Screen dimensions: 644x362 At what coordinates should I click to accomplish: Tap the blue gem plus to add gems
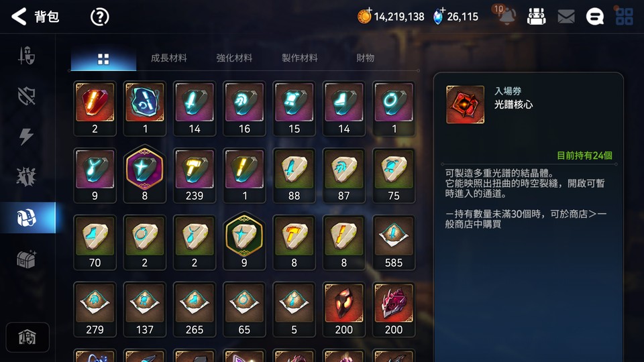[439, 16]
